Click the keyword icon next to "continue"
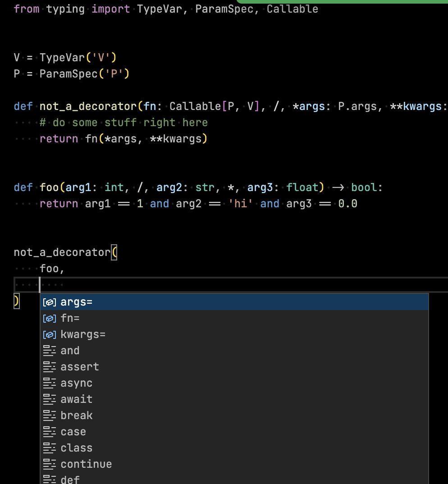This screenshot has width=448, height=484. [x=50, y=464]
